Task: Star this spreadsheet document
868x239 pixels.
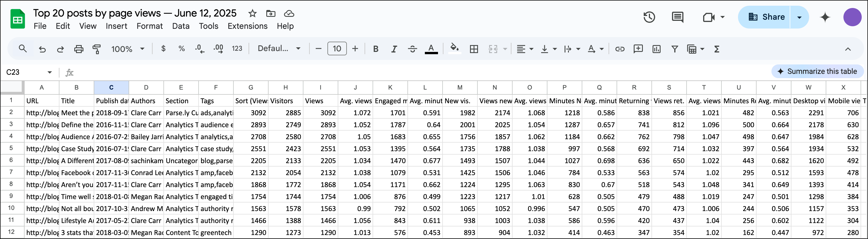Action: 252,13
